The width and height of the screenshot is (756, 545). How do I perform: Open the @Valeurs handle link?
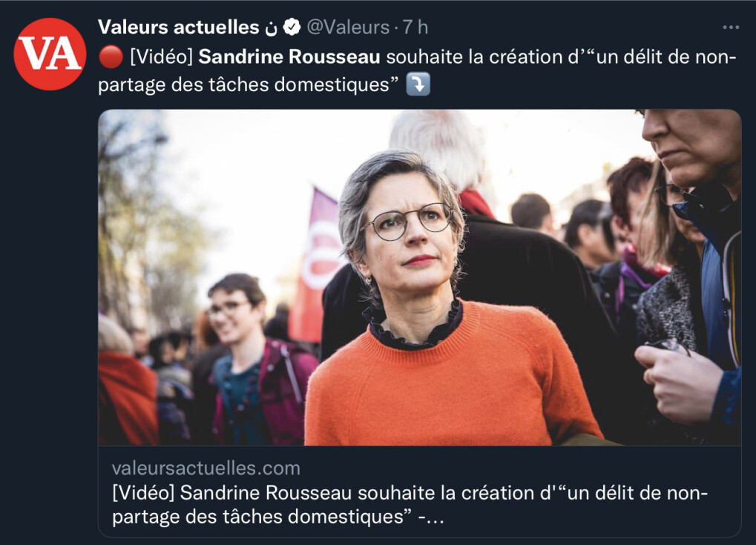point(348,27)
